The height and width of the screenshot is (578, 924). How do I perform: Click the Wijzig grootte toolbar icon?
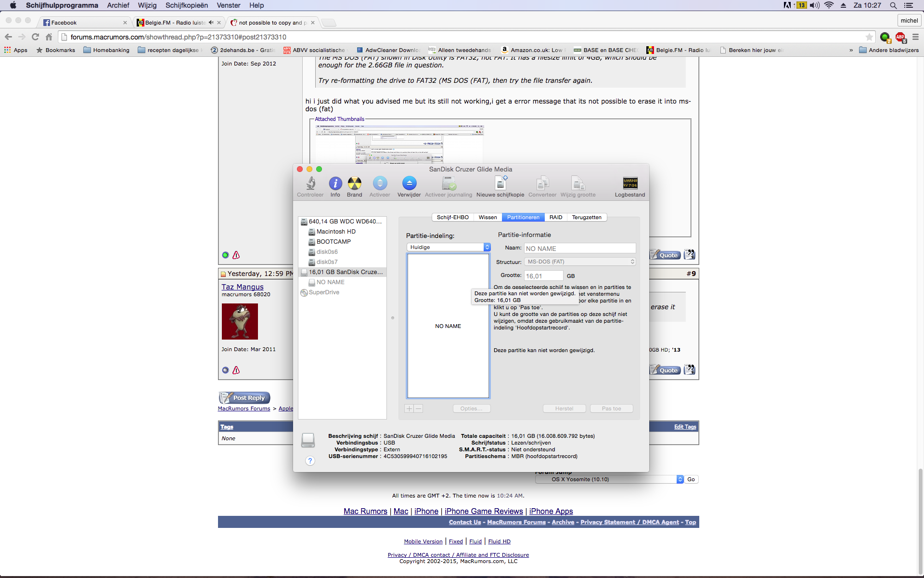(578, 184)
